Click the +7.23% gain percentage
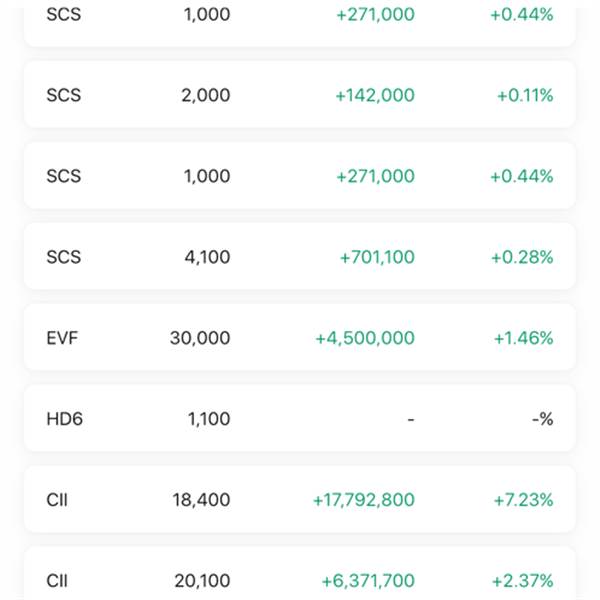Viewport: 600px width, 600px height. pyautogui.click(x=523, y=500)
